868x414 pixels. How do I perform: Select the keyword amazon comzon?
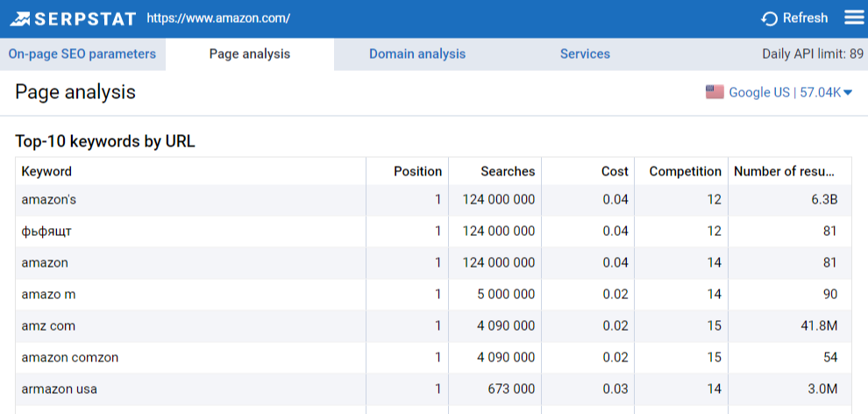(70, 358)
